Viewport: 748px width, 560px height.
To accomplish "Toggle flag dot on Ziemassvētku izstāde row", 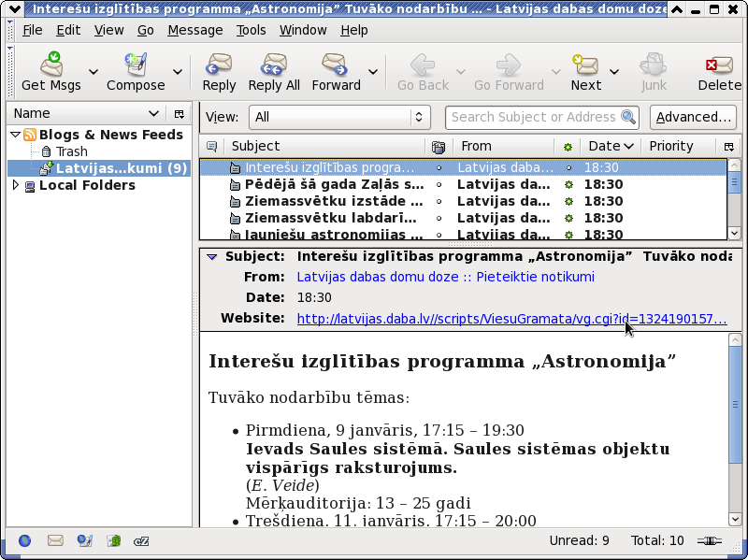I will (439, 201).
